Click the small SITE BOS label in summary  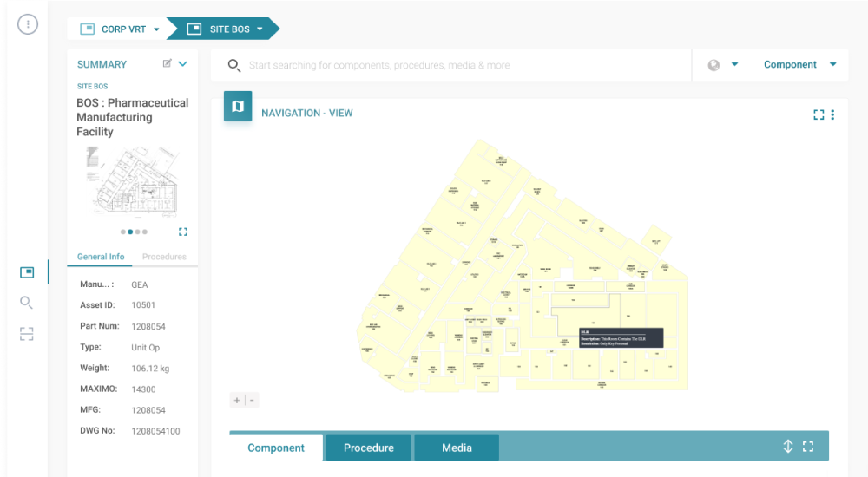93,87
